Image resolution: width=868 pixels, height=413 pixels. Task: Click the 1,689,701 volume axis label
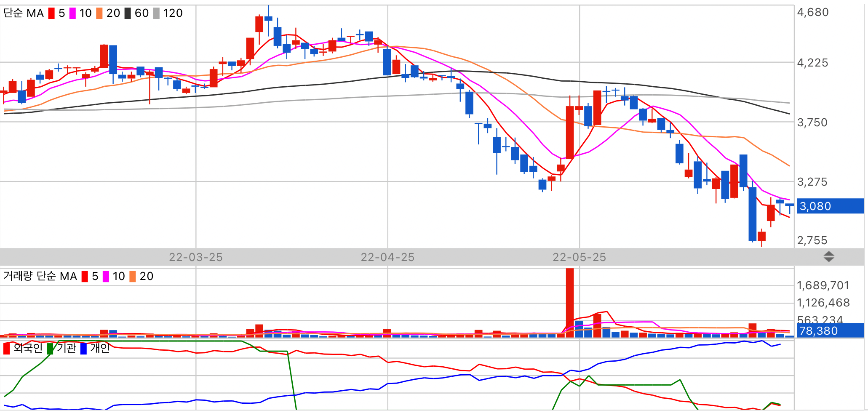[x=823, y=285]
